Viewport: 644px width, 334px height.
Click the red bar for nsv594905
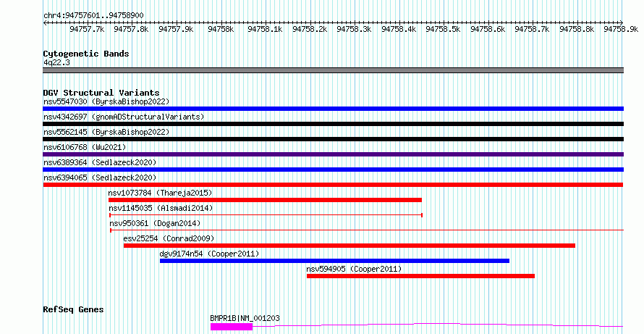click(420, 276)
